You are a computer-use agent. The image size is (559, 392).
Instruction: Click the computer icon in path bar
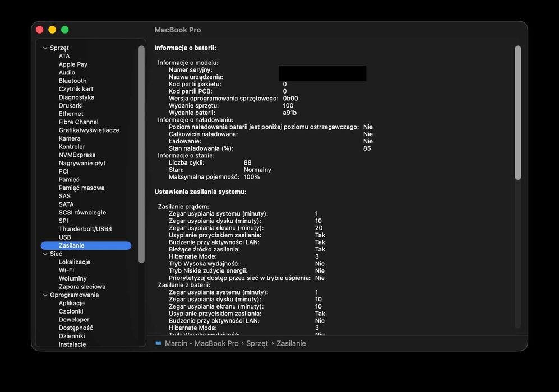coord(158,343)
